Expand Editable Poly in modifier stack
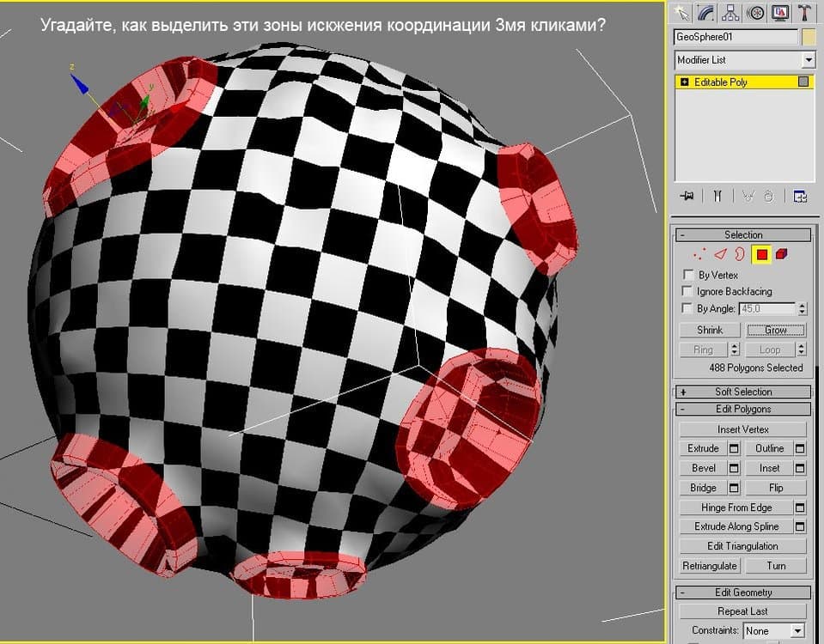 (x=685, y=82)
